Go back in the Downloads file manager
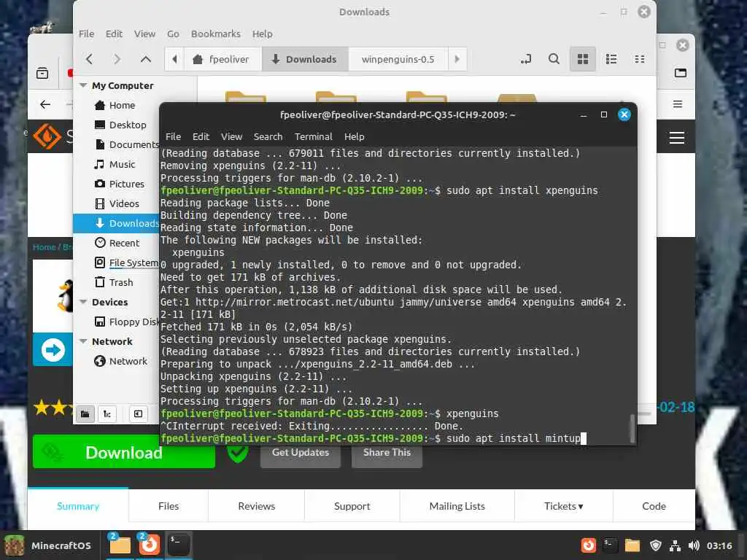The width and height of the screenshot is (747, 560). point(89,59)
